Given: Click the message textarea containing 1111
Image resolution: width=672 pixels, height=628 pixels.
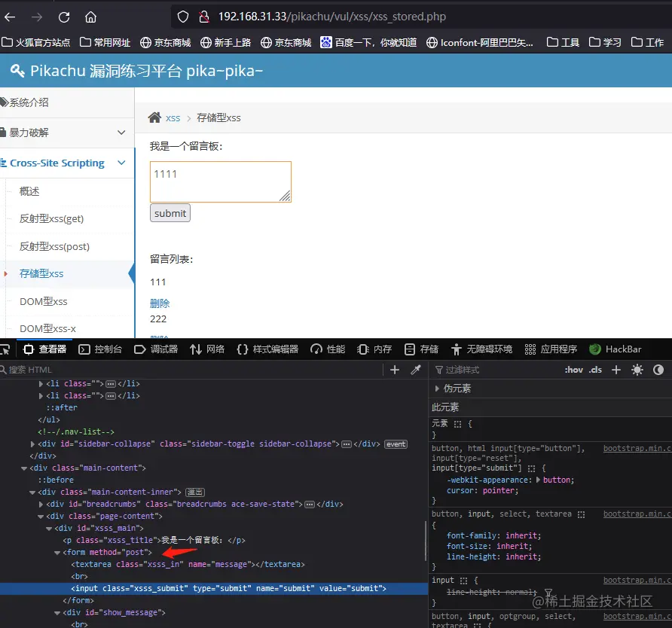Looking at the screenshot, I should (x=220, y=181).
